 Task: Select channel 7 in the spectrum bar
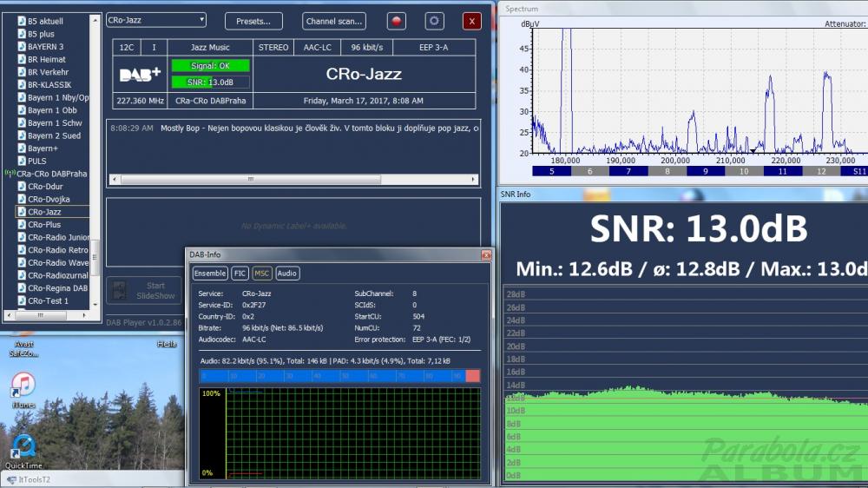coord(628,171)
